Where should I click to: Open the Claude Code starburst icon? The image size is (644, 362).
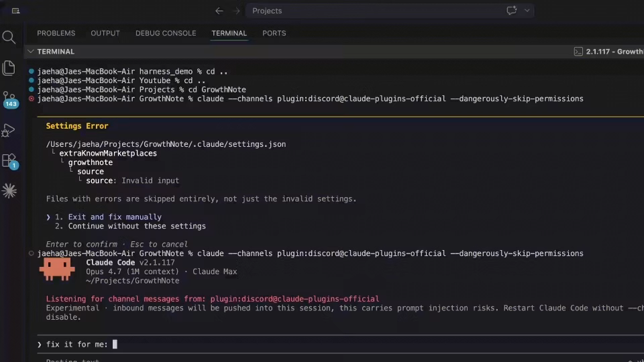[x=9, y=191]
